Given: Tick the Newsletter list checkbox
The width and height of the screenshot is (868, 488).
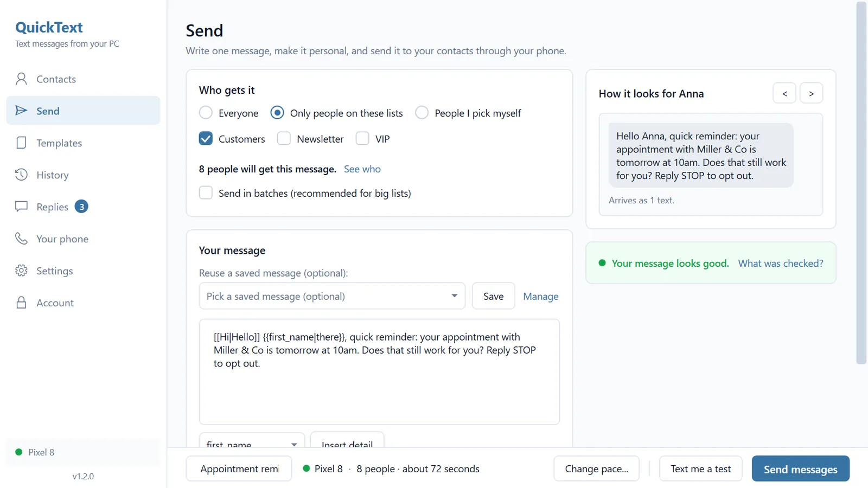Looking at the screenshot, I should tap(284, 138).
